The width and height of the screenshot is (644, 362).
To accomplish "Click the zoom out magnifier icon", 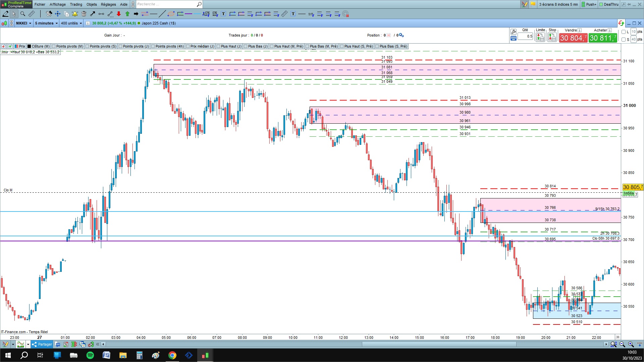I will coord(622,344).
